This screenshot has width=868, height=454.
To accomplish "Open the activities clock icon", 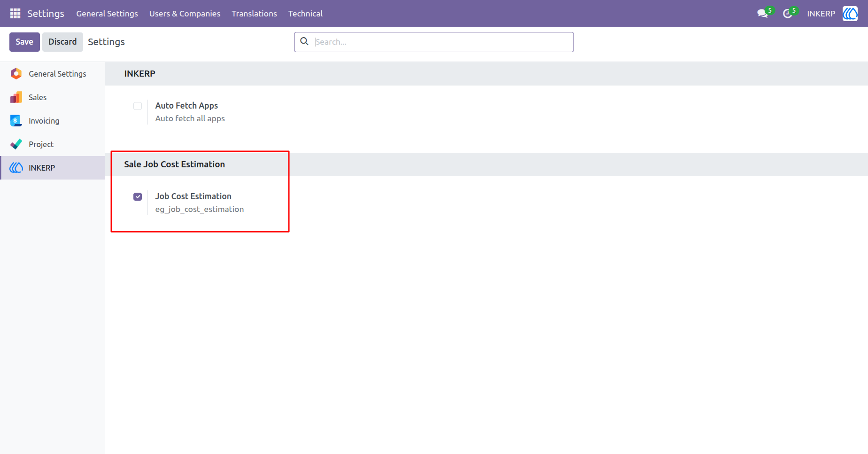I will pos(788,14).
